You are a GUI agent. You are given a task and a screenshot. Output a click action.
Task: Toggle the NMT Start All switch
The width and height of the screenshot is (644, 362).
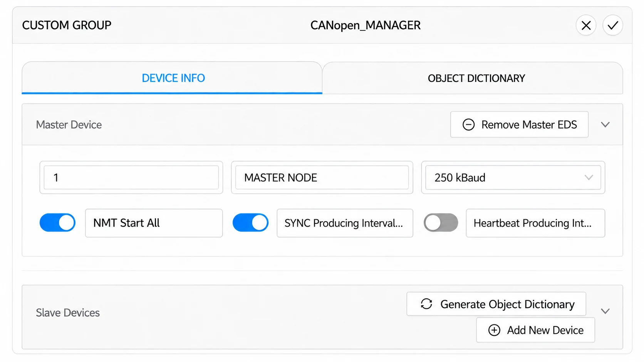tap(57, 223)
